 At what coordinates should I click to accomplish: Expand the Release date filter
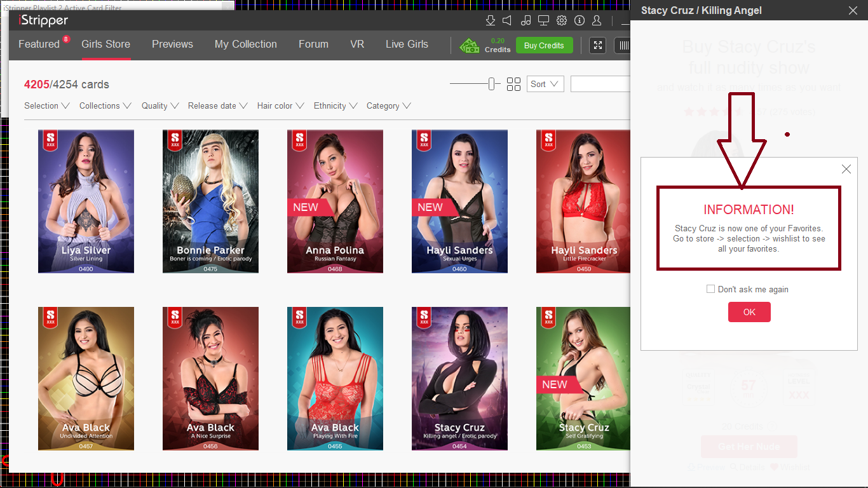pos(217,106)
